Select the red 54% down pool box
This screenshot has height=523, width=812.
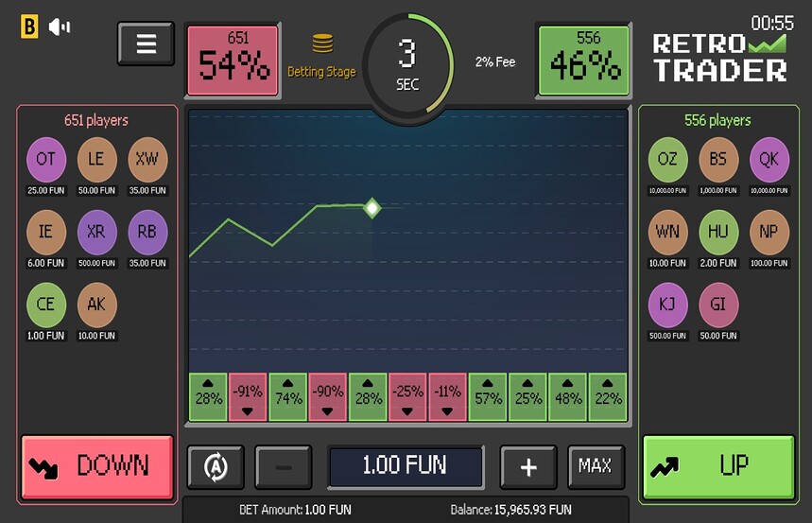(233, 61)
